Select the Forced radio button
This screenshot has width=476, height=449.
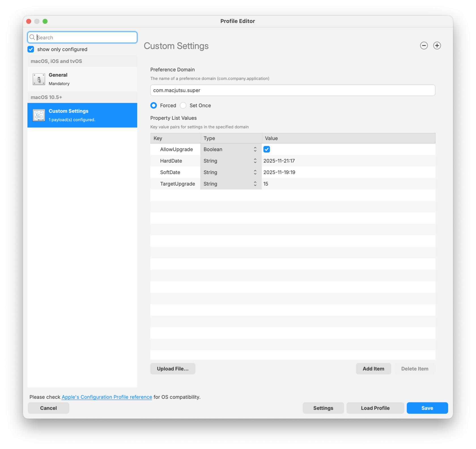[x=154, y=106]
